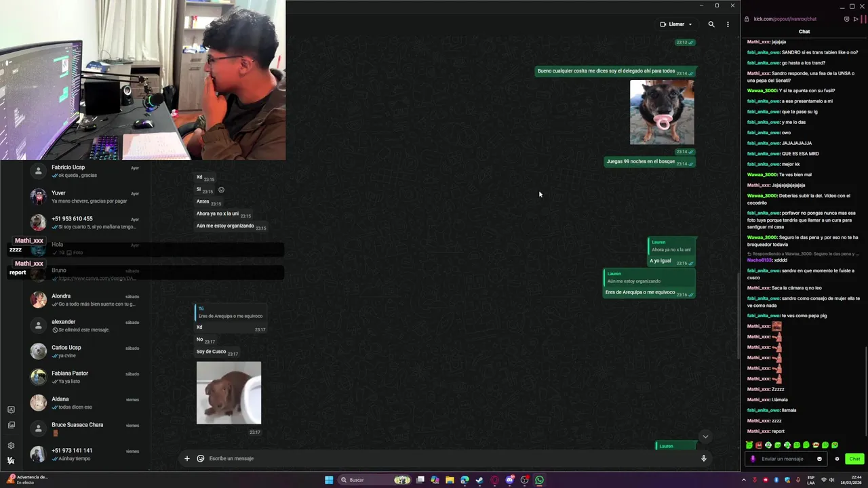Open the sent dog with pacifier photo
The width and height of the screenshot is (868, 488).
click(662, 113)
